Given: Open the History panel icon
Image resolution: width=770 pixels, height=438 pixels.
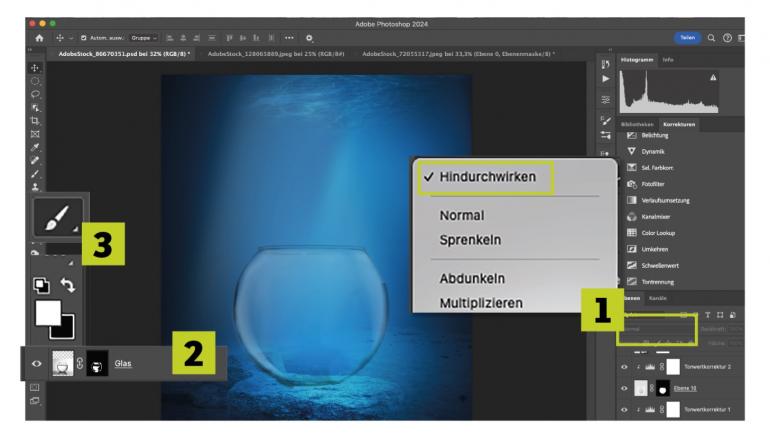Looking at the screenshot, I should (x=605, y=64).
